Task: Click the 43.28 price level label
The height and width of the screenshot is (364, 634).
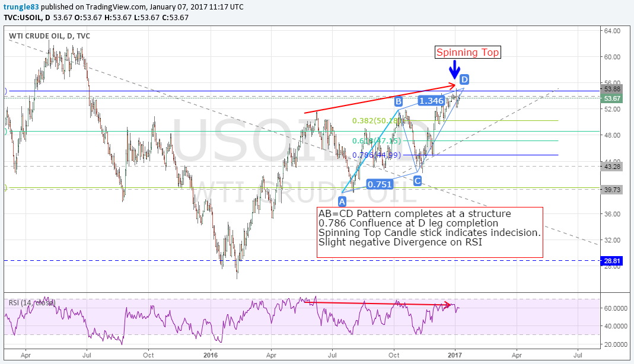Action: pos(612,167)
